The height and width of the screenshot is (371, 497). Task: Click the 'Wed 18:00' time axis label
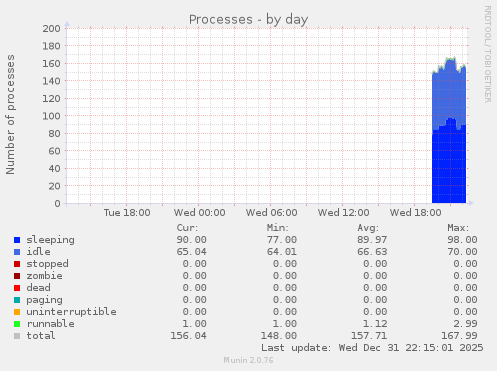coord(416,213)
